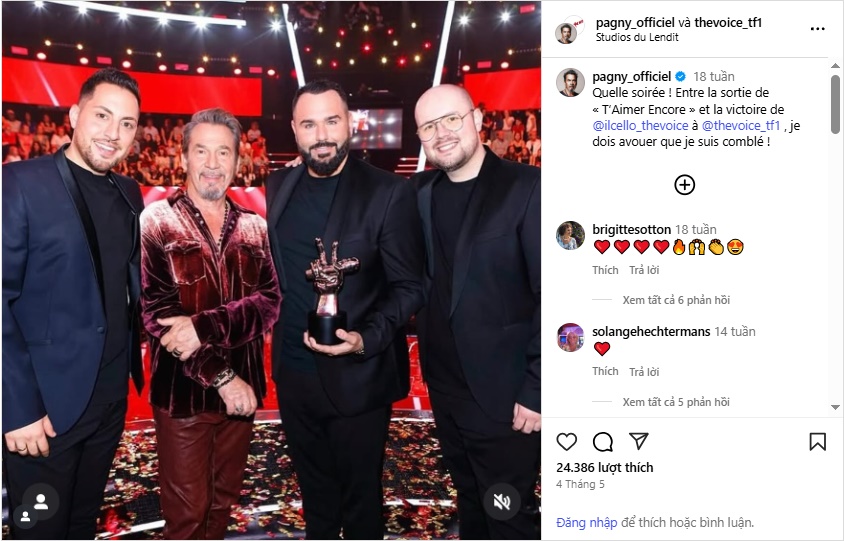844x541 pixels.
Task: Expand 'Xem tất cả 5 phản hồi'
Action: pos(676,402)
